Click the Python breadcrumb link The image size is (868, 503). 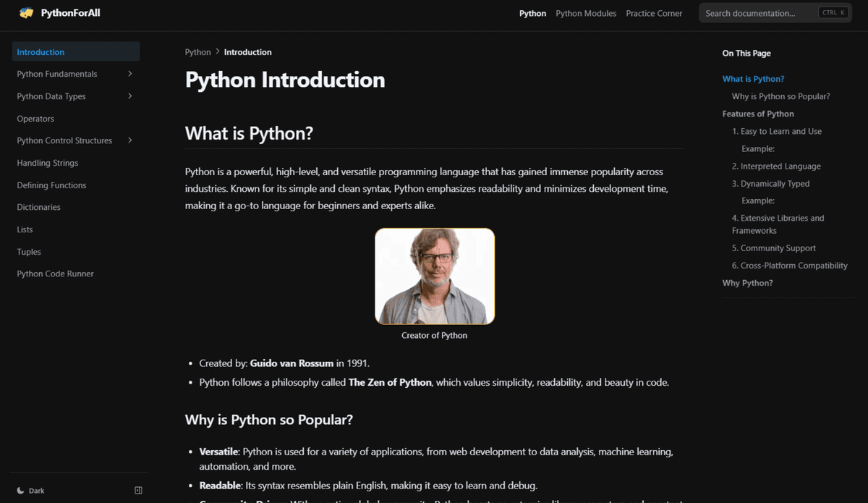point(197,52)
